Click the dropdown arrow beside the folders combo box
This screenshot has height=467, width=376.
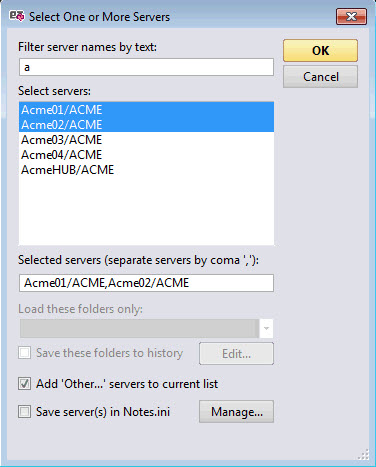(x=266, y=328)
